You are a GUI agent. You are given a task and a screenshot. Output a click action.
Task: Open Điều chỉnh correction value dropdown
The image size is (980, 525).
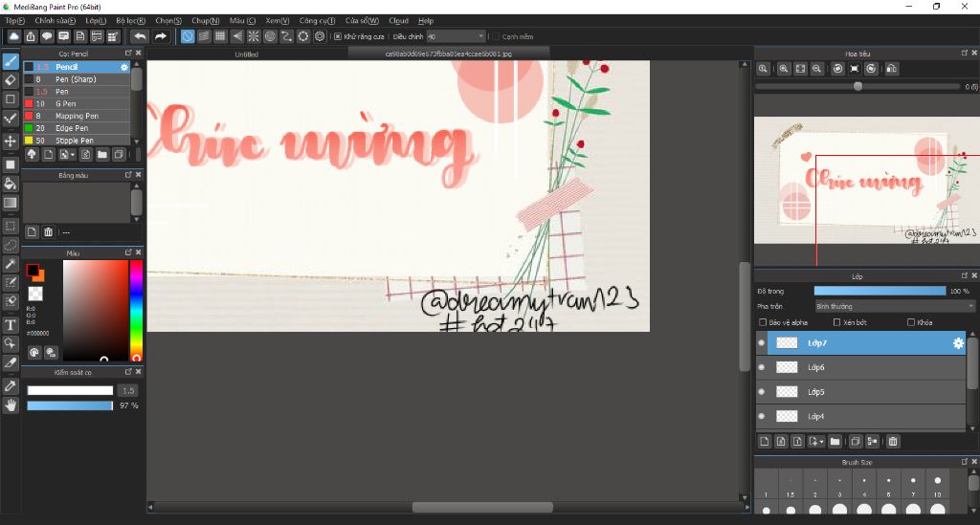[457, 37]
